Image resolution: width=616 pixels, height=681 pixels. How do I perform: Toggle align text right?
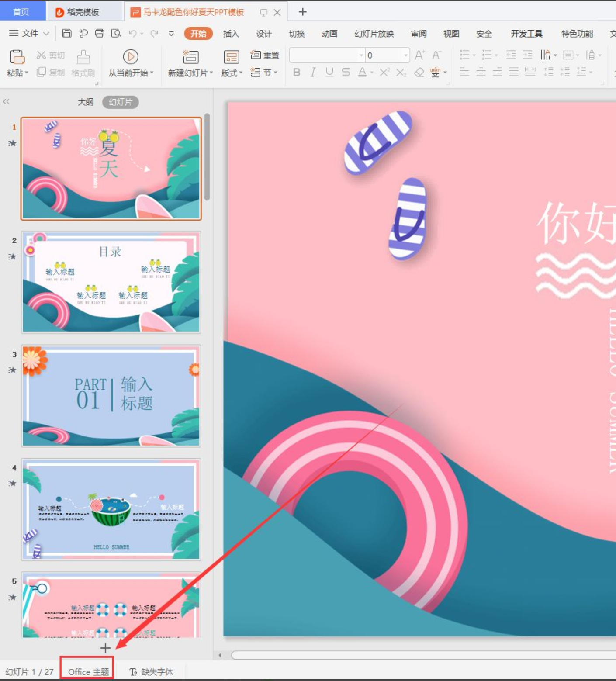[497, 72]
